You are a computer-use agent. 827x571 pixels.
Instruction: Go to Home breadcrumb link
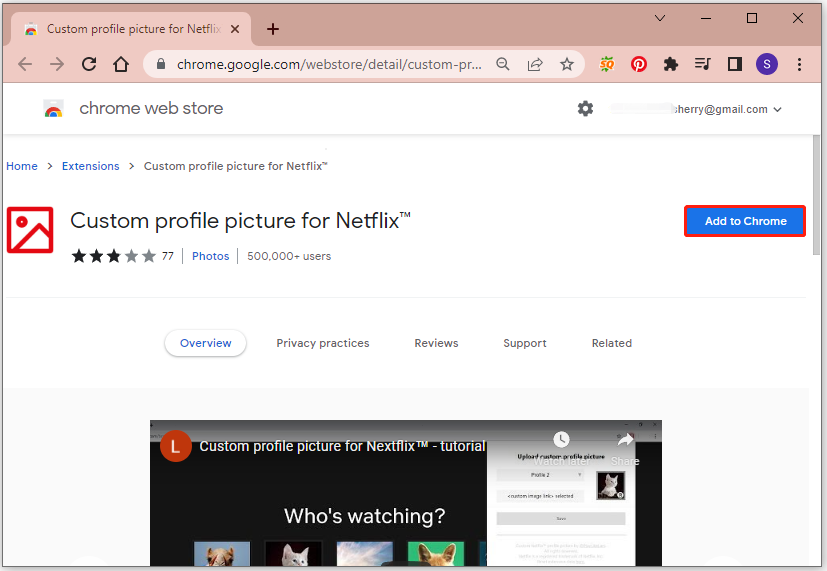(x=22, y=166)
